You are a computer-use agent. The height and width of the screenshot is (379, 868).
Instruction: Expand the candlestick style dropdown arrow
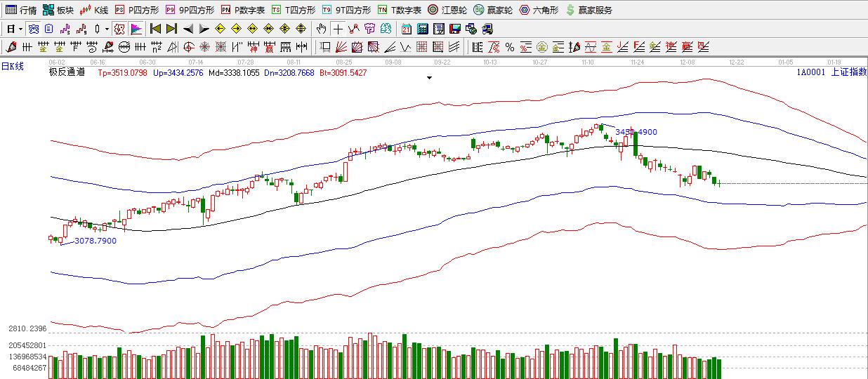107,29
